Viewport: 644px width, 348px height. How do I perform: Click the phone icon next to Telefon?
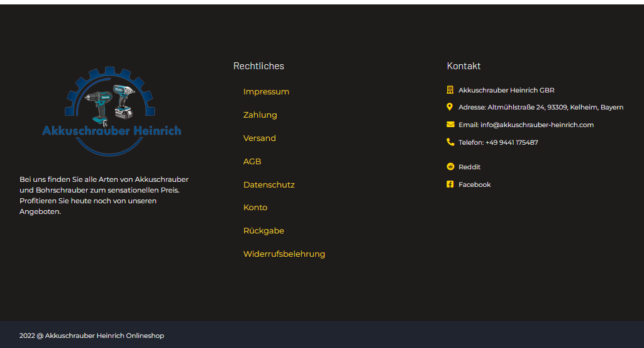coord(450,142)
